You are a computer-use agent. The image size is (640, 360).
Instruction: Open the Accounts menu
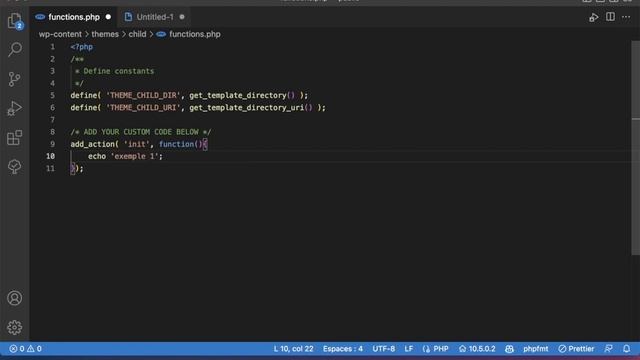tap(15, 298)
